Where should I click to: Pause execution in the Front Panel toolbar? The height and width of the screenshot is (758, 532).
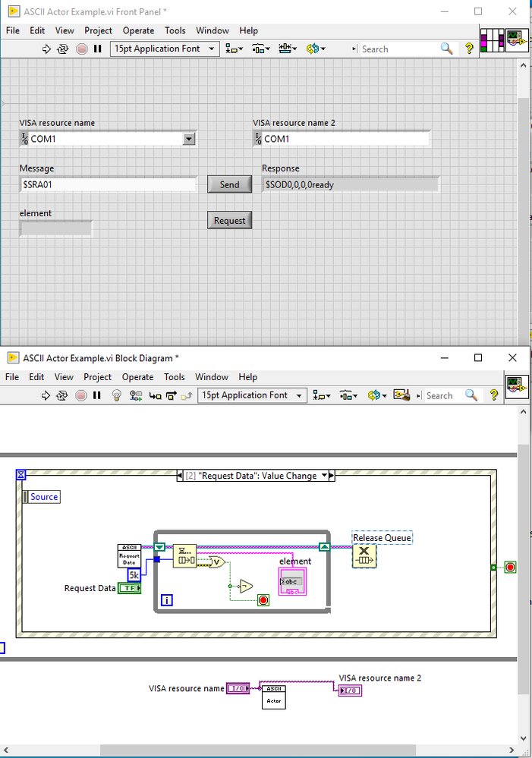click(98, 49)
